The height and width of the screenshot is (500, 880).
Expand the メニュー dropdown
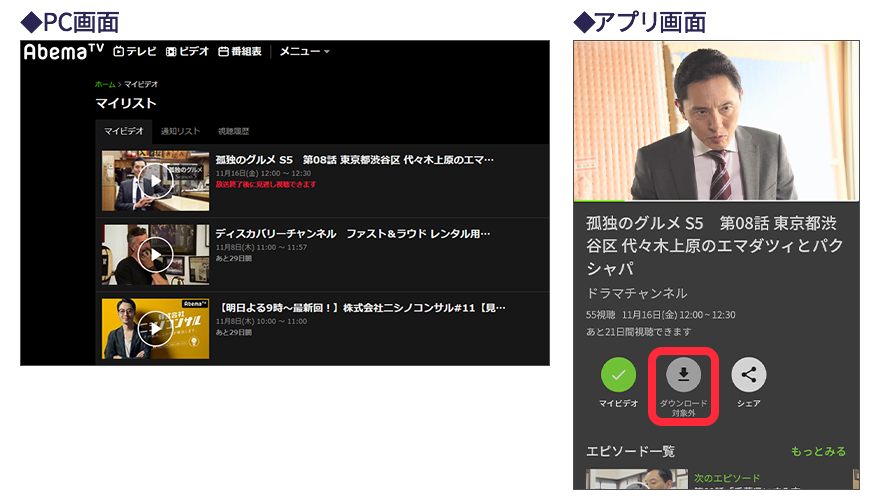coord(305,51)
